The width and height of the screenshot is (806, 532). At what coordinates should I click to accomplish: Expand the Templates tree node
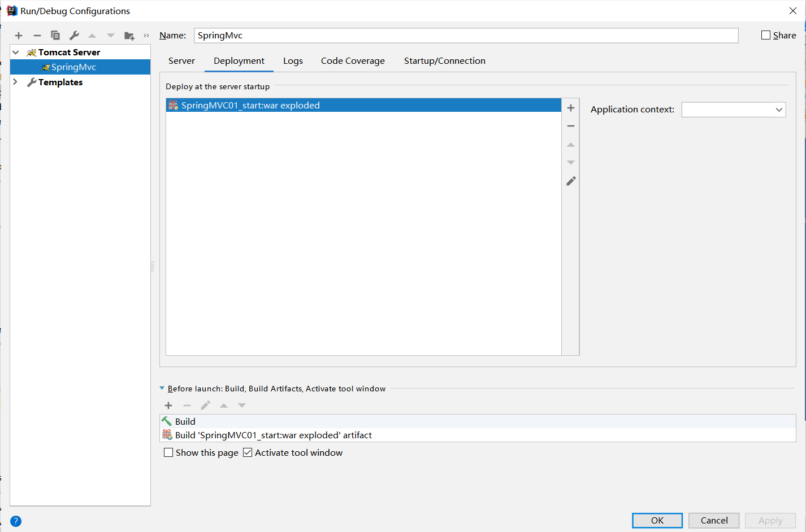pyautogui.click(x=15, y=82)
